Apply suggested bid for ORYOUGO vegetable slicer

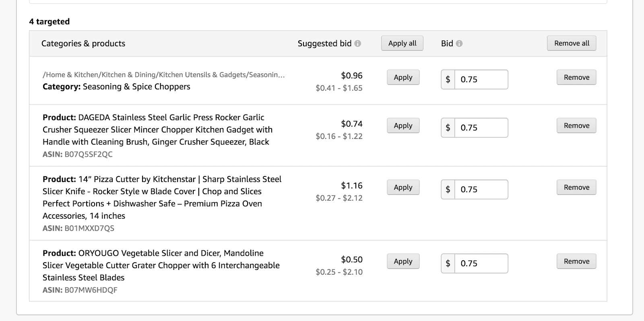coord(403,261)
